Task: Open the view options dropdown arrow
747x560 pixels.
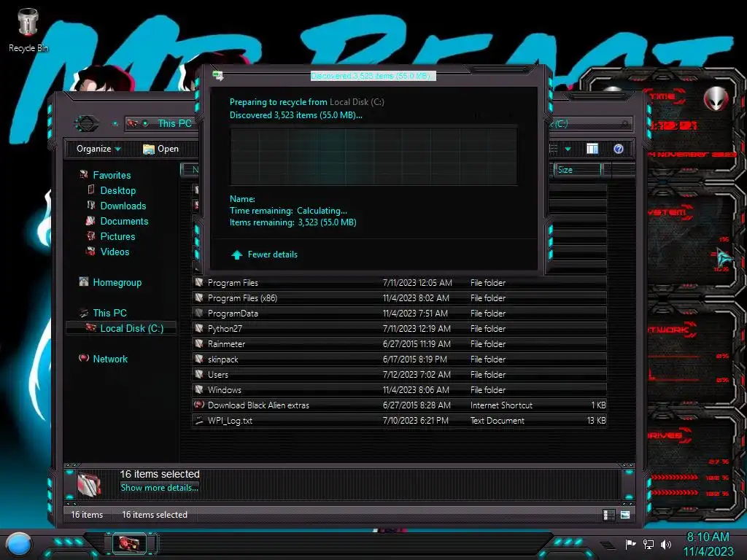Action: click(x=568, y=149)
